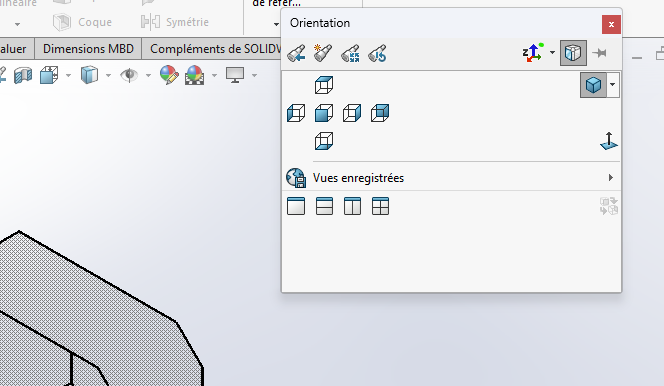Open the Dimensions MBD tab

(x=88, y=49)
